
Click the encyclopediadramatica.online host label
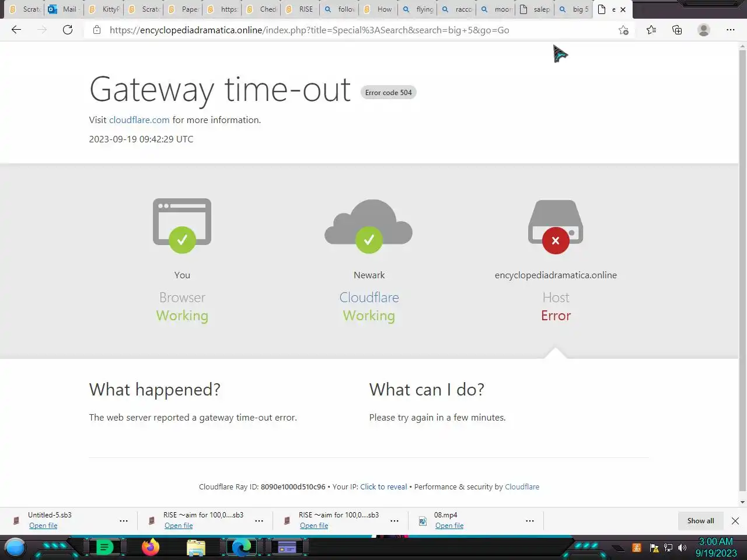(556, 275)
